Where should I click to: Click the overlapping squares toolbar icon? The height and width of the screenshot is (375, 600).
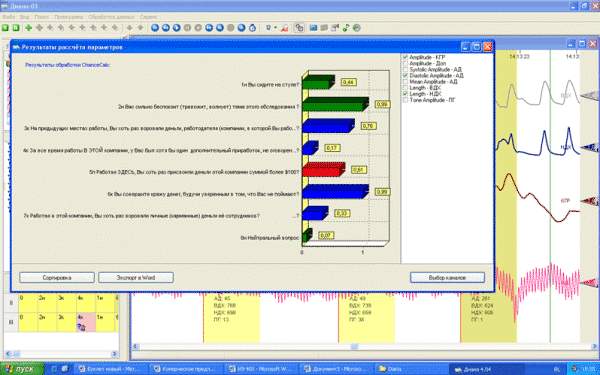point(299,28)
